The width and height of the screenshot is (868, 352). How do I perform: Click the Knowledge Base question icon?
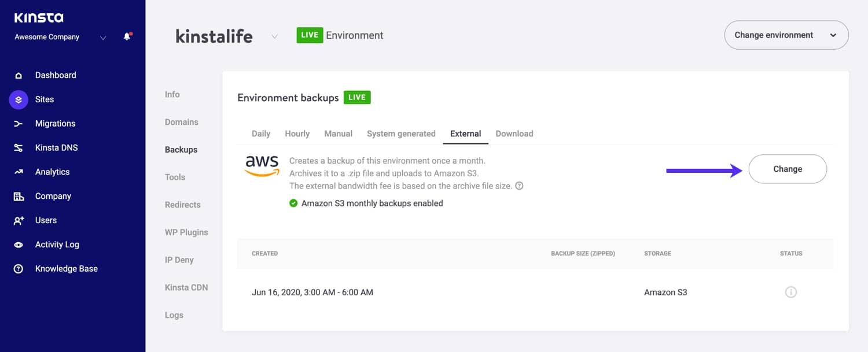pos(19,269)
